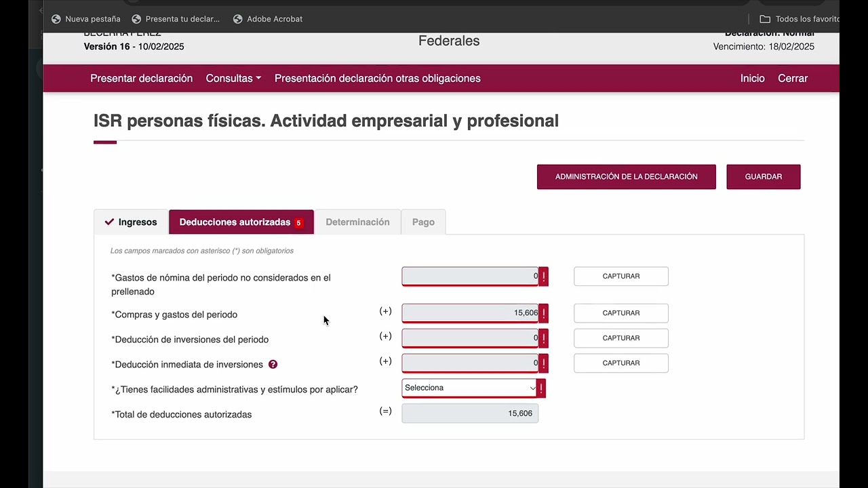
Task: Click Capturar for Compras y gastos del periodo
Action: (x=621, y=313)
